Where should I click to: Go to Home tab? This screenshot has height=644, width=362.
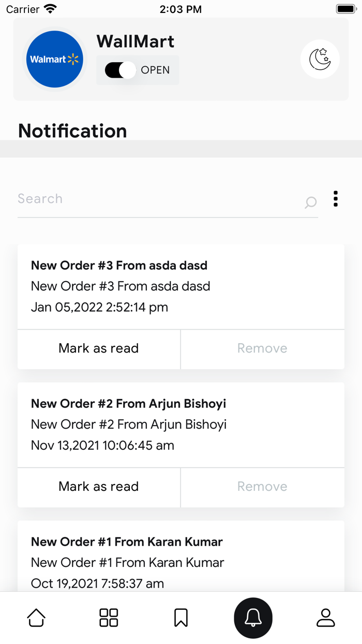[36, 618]
